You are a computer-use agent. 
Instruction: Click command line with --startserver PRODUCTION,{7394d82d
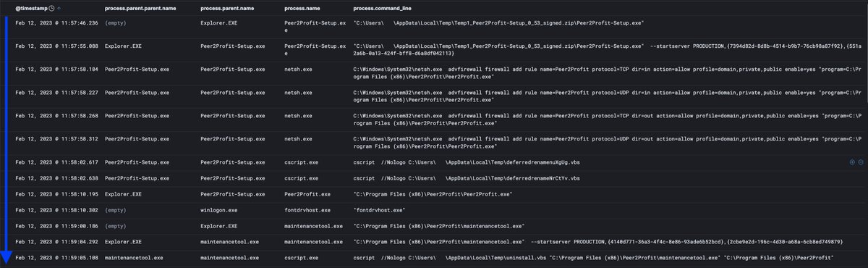(x=608, y=49)
